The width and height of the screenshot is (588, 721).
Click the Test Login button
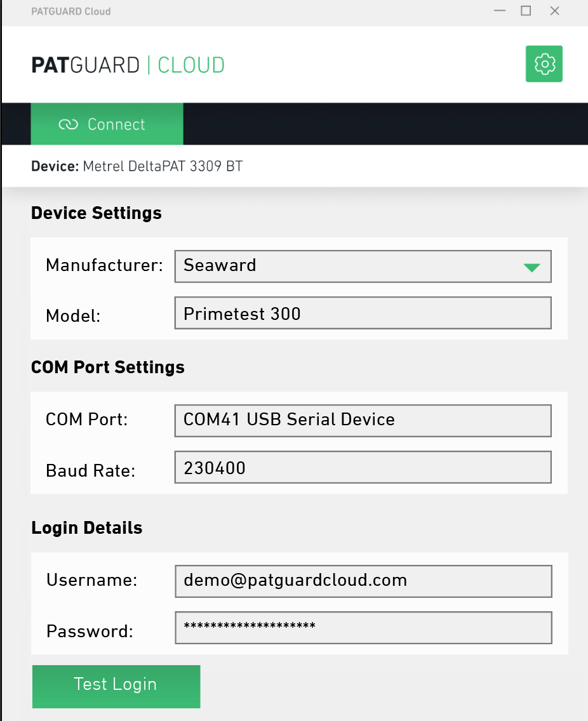coord(116,687)
